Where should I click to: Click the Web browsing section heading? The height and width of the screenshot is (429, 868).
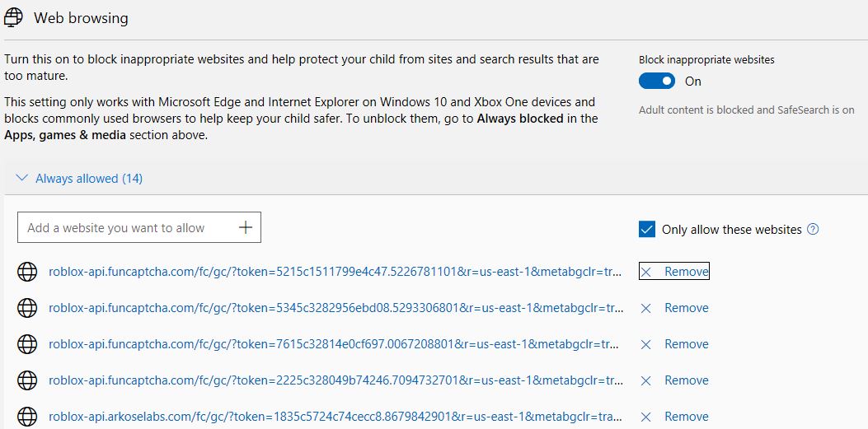pos(81,18)
